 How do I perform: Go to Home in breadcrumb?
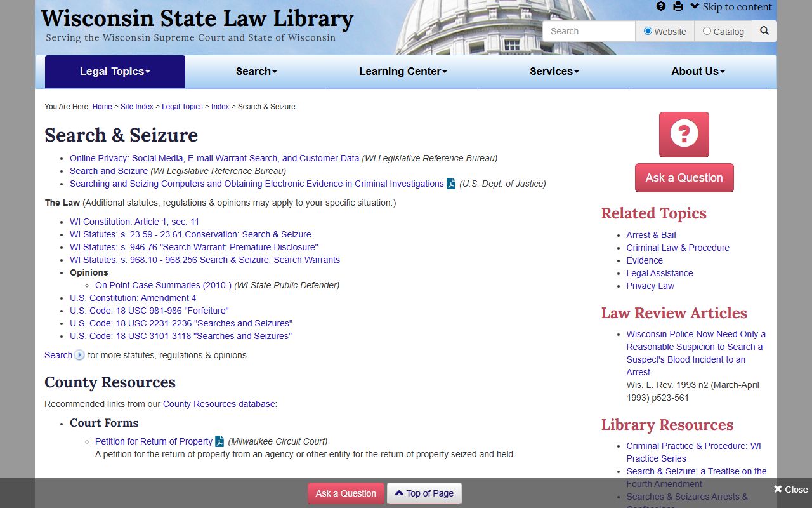(x=102, y=107)
